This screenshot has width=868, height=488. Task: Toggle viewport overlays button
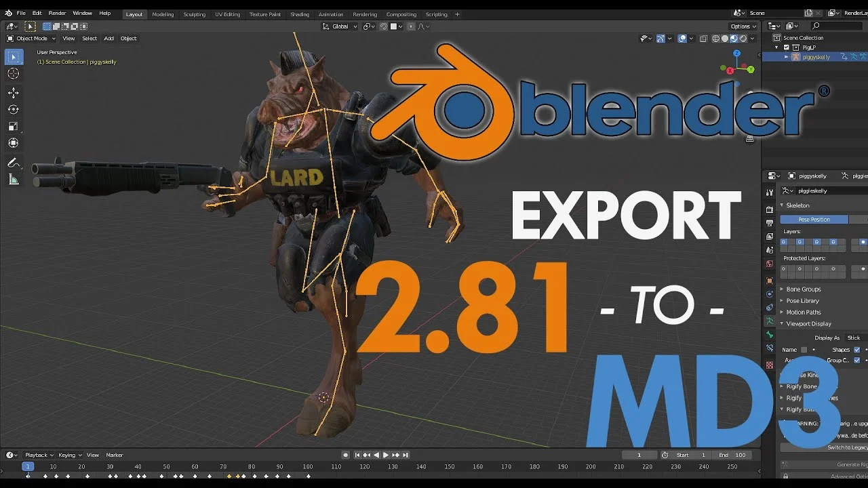(x=682, y=39)
